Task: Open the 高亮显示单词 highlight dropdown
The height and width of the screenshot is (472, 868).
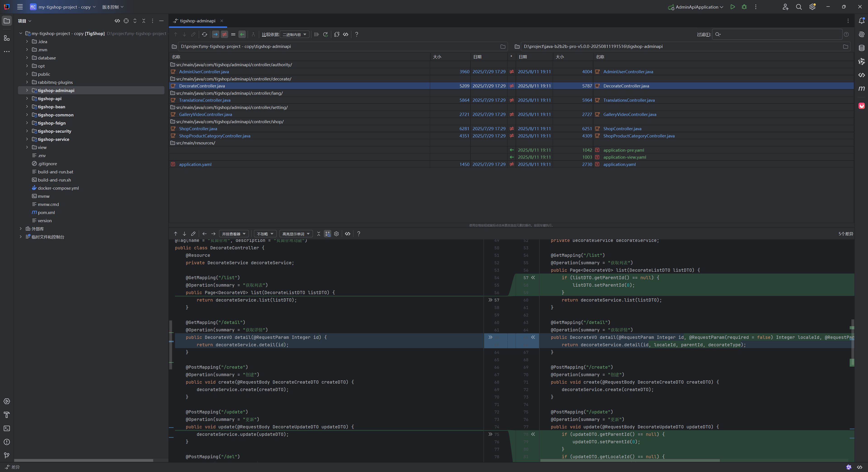Action: [x=296, y=234]
